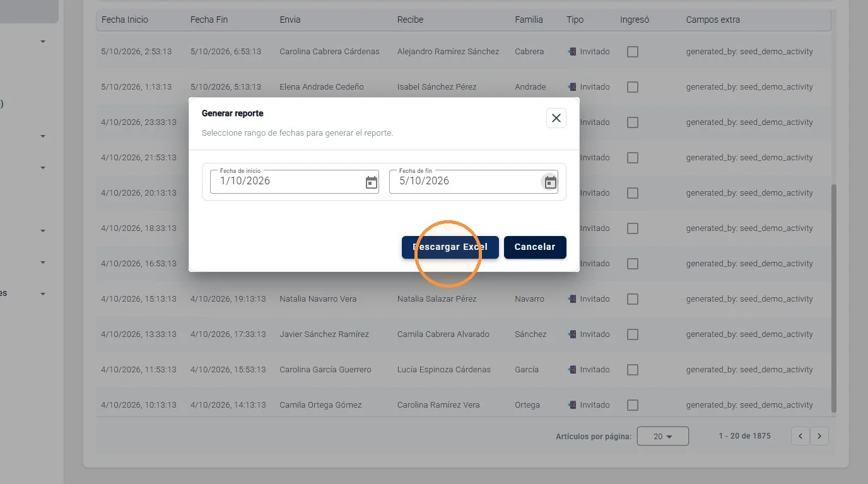Sort by the Fecha Inicio column header
The height and width of the screenshot is (484, 868).
tap(125, 20)
